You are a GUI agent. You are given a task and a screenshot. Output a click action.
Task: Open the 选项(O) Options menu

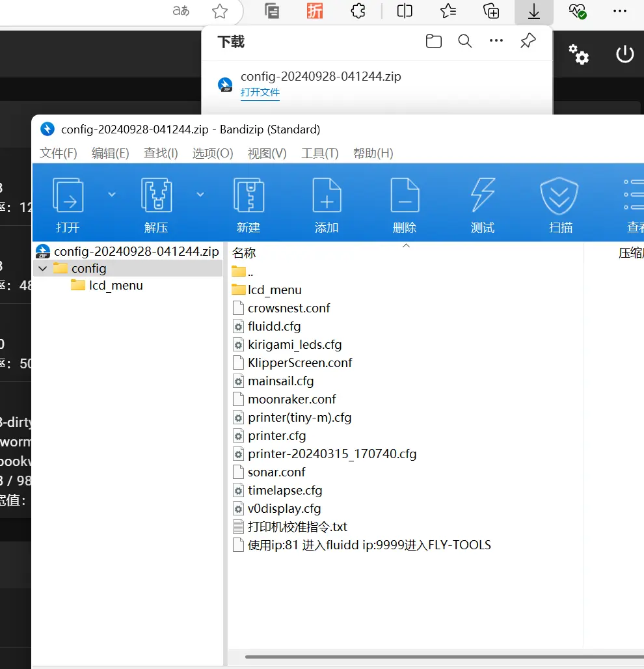click(x=213, y=153)
